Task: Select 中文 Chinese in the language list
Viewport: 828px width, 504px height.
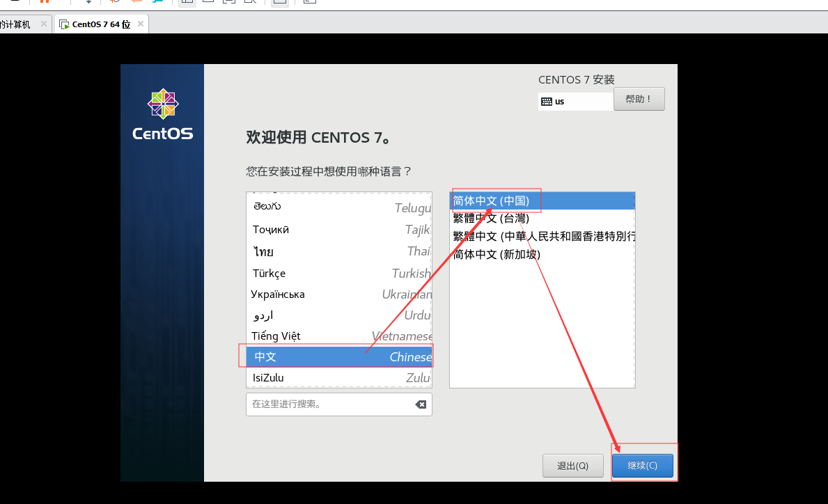Action: [339, 356]
